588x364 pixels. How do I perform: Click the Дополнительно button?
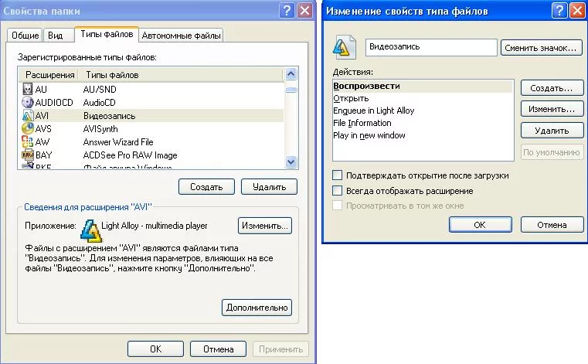coord(257,308)
